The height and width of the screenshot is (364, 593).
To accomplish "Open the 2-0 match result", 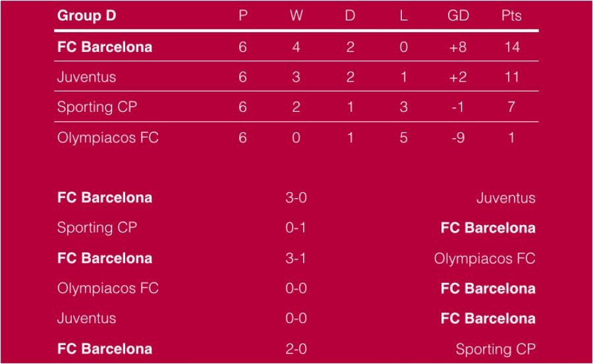I will coord(296,349).
